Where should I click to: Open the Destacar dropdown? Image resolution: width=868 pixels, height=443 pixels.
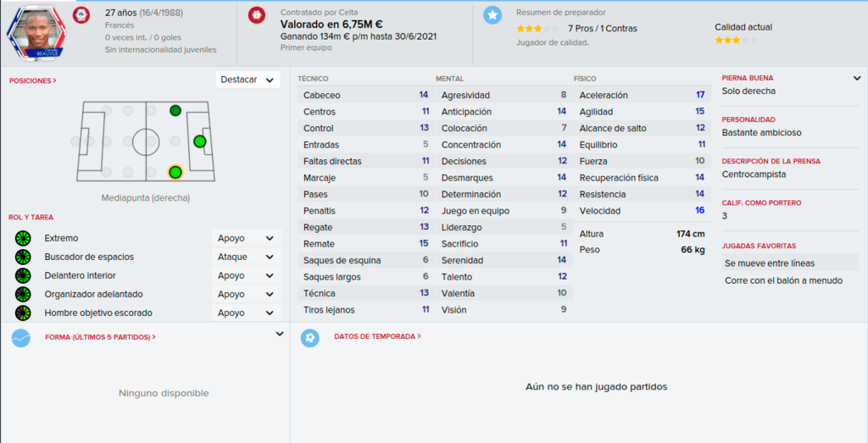point(248,80)
